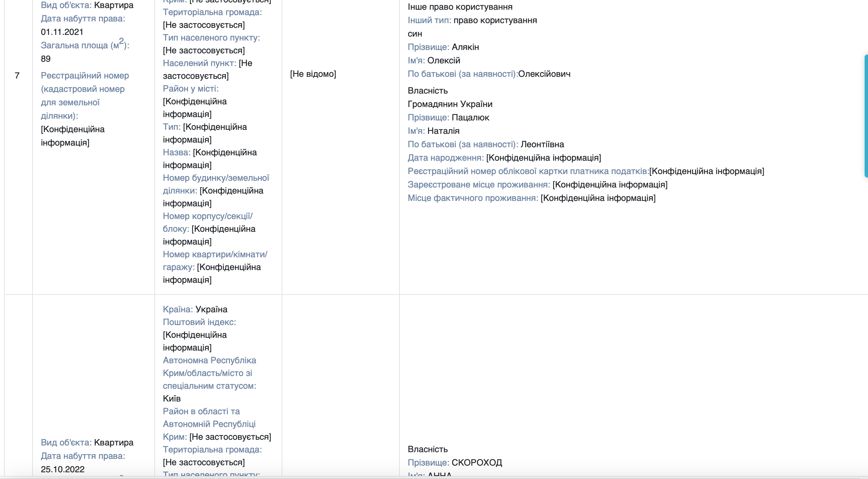This screenshot has height=479, width=868.
Task: Click row number 7
Action: [17, 75]
